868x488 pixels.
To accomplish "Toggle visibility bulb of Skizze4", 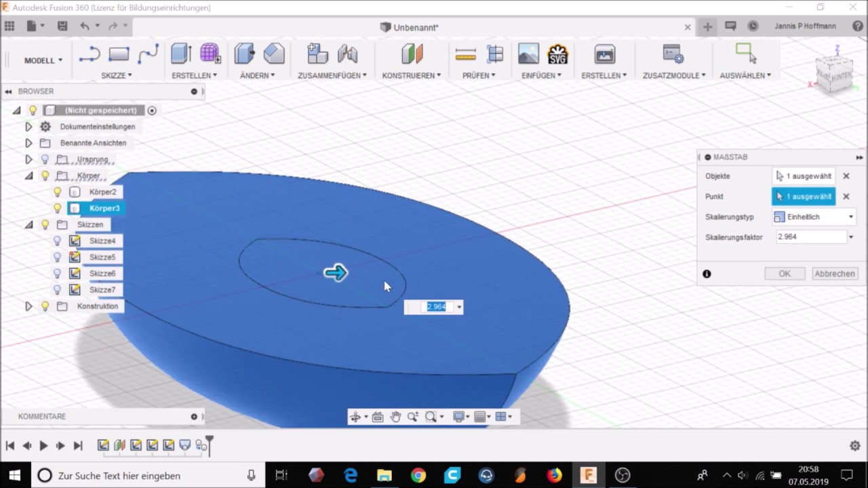I will coord(58,241).
